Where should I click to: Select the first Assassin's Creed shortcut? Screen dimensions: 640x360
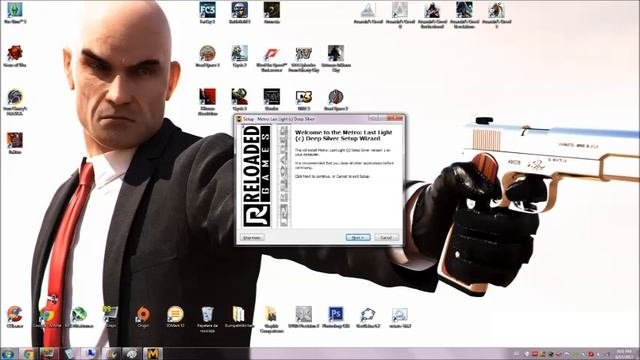[368, 13]
